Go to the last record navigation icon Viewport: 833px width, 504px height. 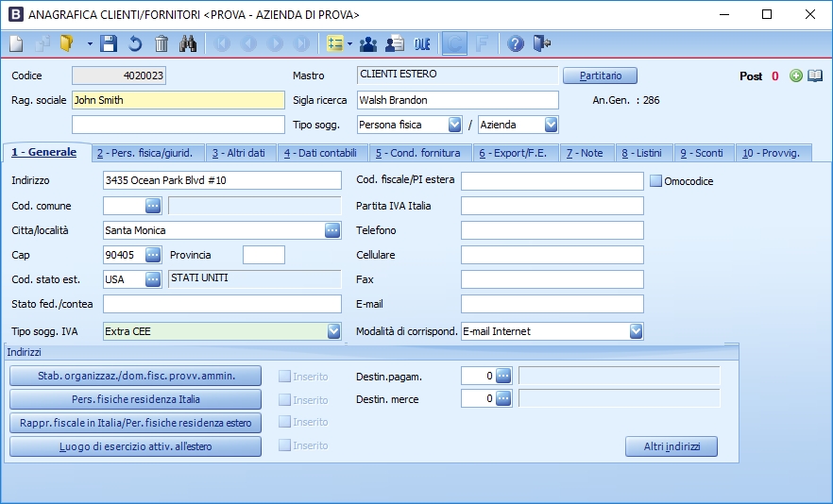pyautogui.click(x=301, y=43)
